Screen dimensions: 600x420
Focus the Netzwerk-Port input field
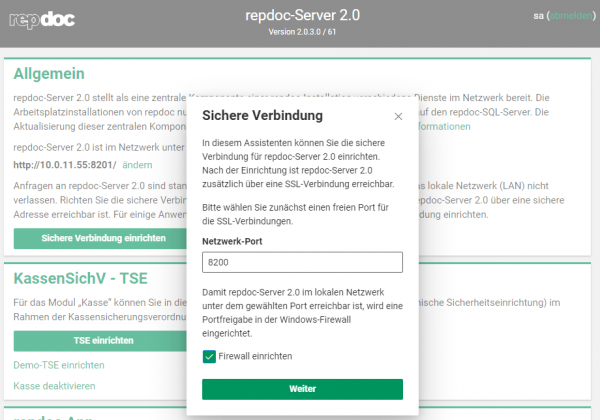302,262
